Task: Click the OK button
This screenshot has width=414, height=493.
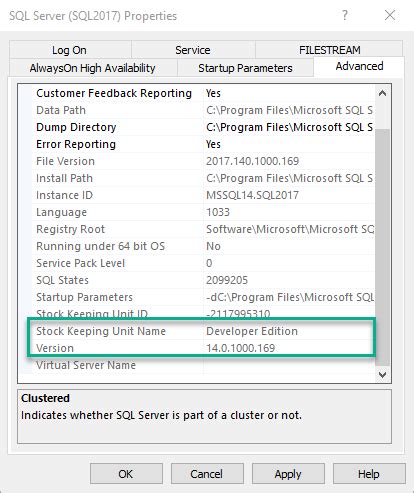Action: click(x=126, y=473)
